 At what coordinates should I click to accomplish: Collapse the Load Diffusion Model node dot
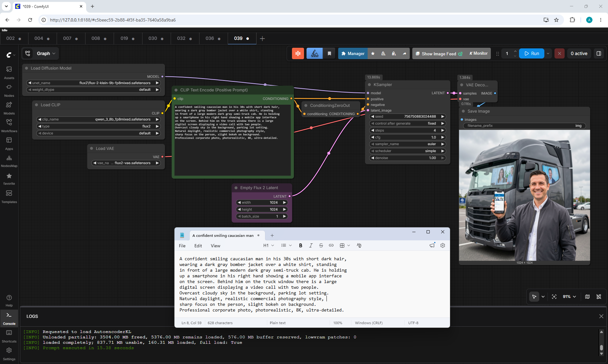(27, 68)
